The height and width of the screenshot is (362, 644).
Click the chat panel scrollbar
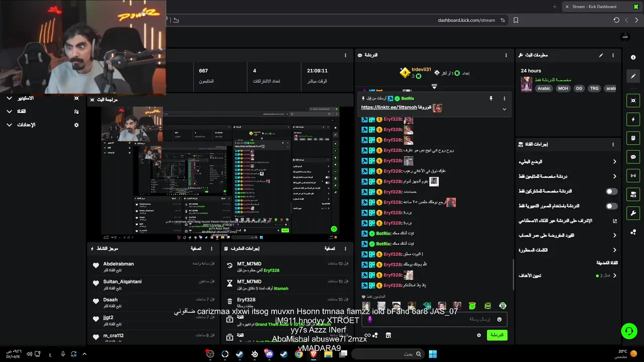coord(513,275)
